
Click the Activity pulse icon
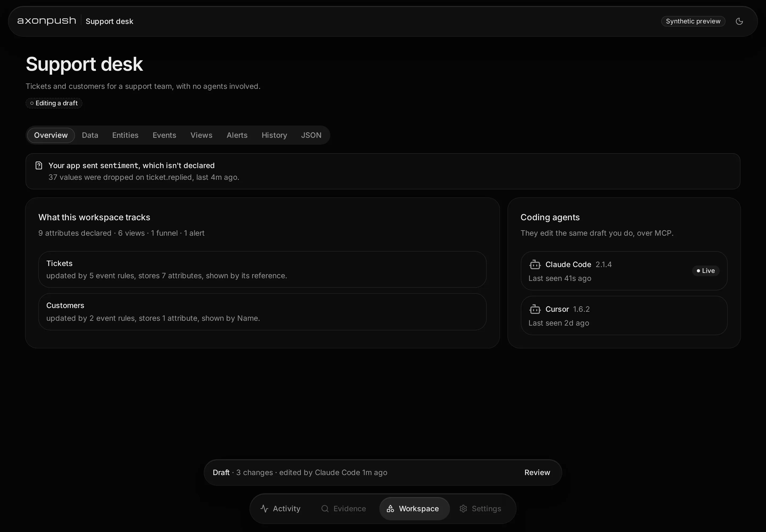point(264,508)
